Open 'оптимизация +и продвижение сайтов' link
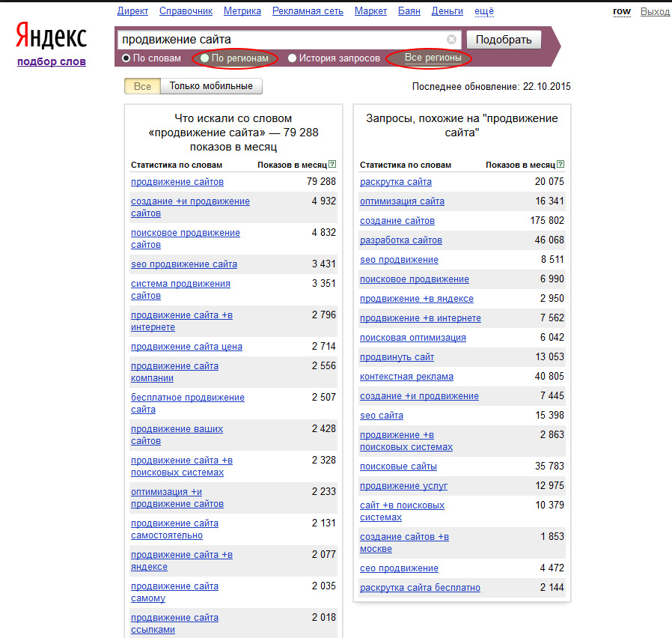The width and height of the screenshot is (672, 638). (x=177, y=497)
